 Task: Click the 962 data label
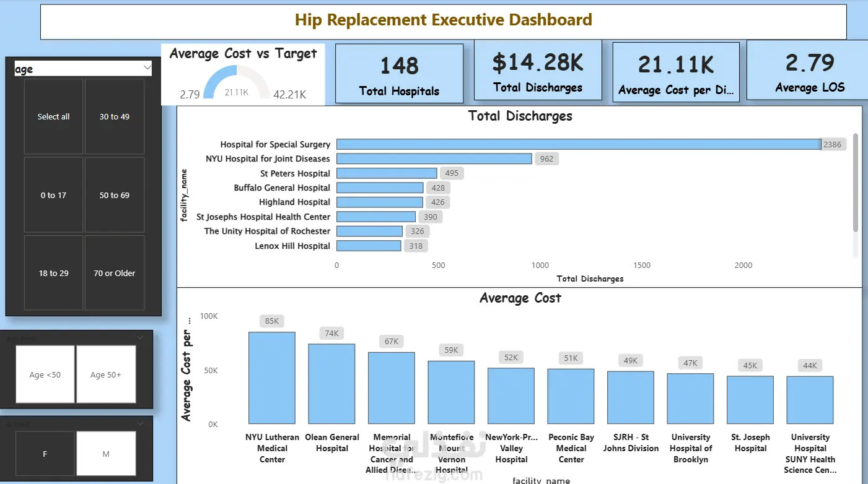click(x=546, y=158)
